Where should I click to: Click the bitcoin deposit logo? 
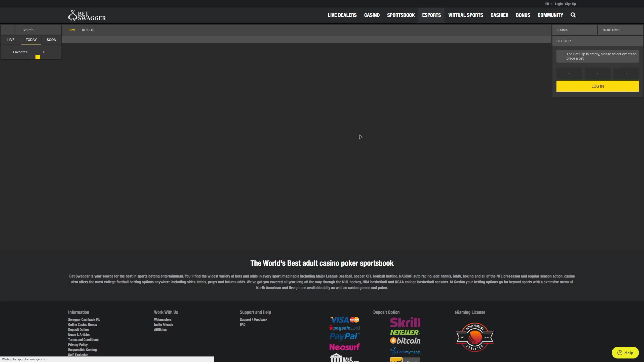[405, 341]
